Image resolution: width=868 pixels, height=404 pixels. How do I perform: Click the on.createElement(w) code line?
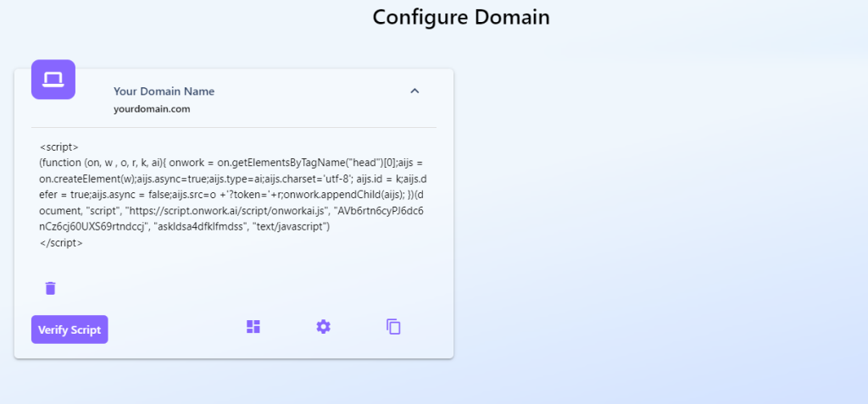tap(87, 180)
